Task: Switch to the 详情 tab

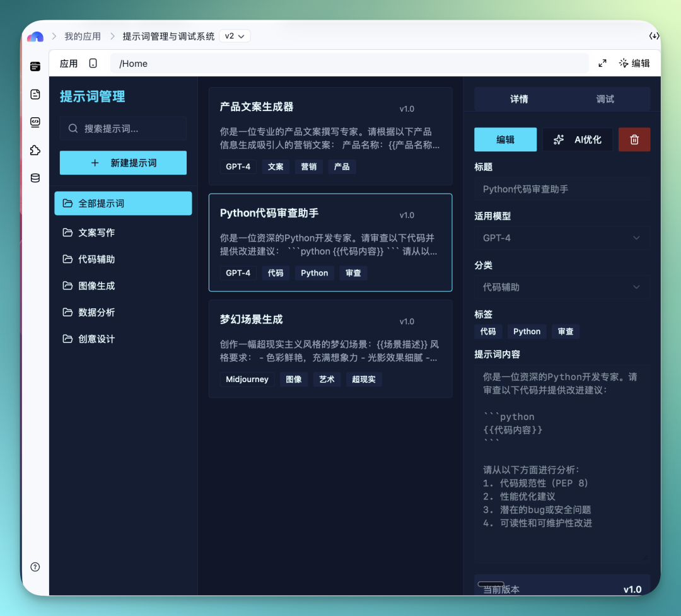Action: 518,99
